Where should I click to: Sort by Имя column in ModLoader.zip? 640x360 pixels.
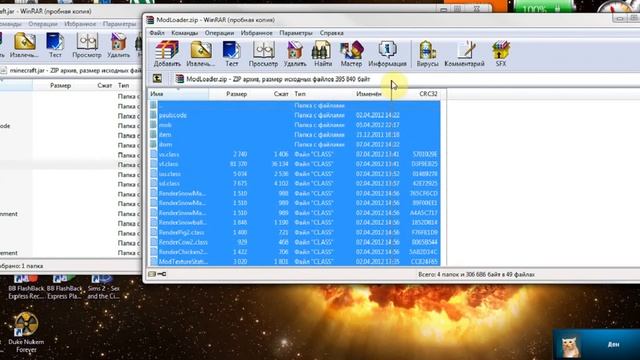[x=178, y=94]
